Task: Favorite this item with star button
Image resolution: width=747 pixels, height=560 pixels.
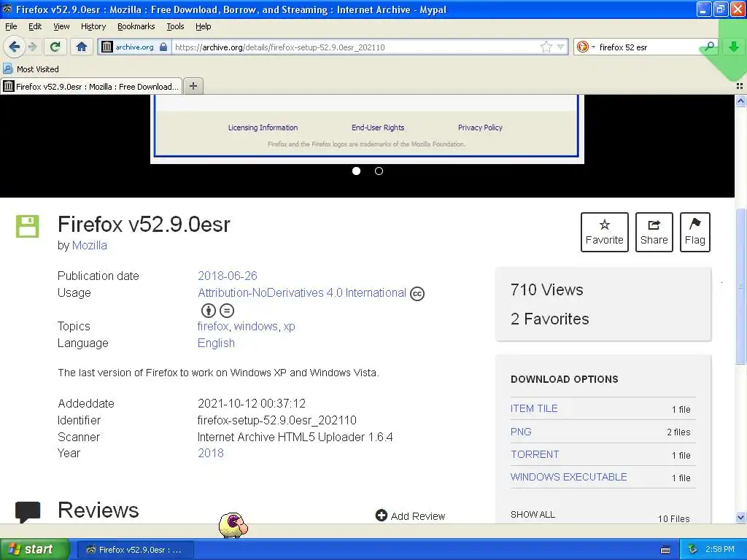Action: (604, 232)
